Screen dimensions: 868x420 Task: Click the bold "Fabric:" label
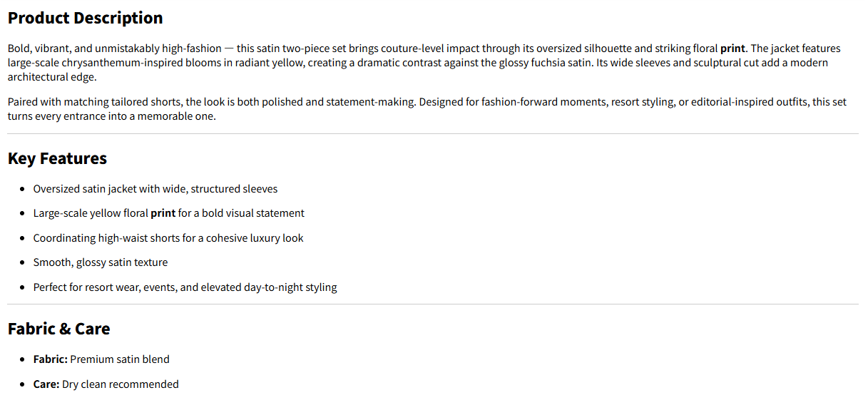(x=50, y=359)
